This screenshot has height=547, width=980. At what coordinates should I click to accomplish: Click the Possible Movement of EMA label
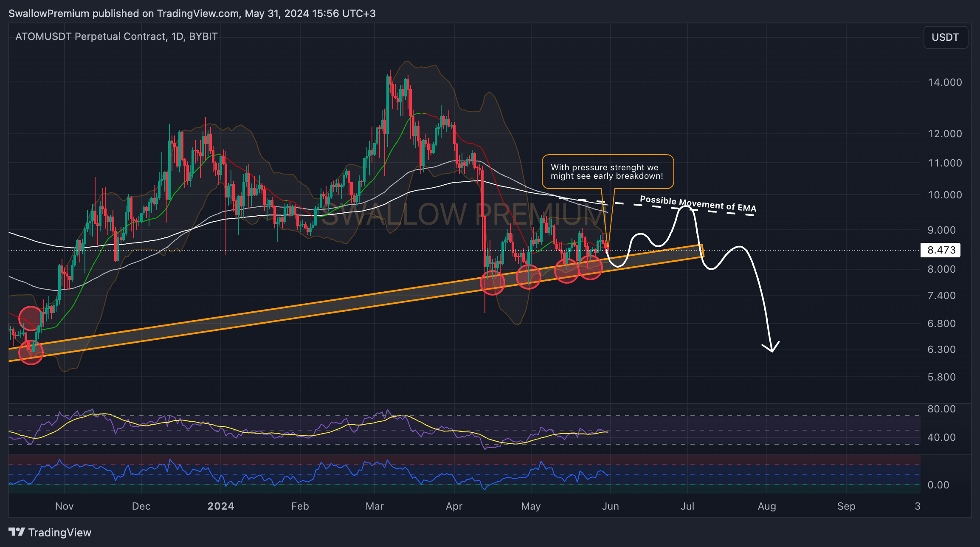(698, 204)
